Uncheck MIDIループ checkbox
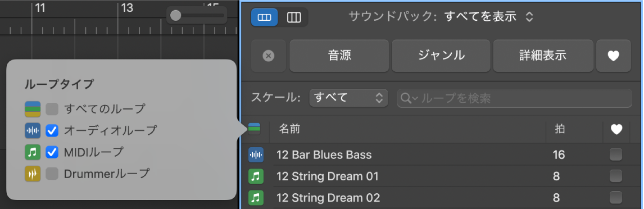Viewport: 644px width, 209px height. pos(52,152)
